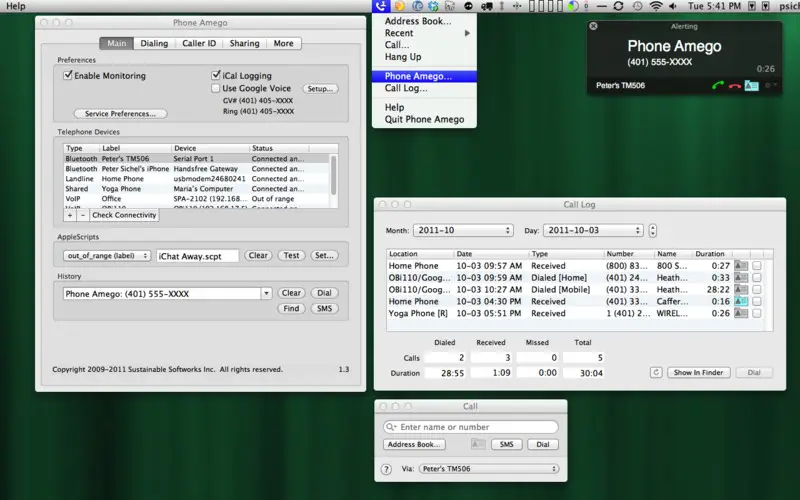Answer the call with green phone icon
800x500 pixels.
[718, 86]
